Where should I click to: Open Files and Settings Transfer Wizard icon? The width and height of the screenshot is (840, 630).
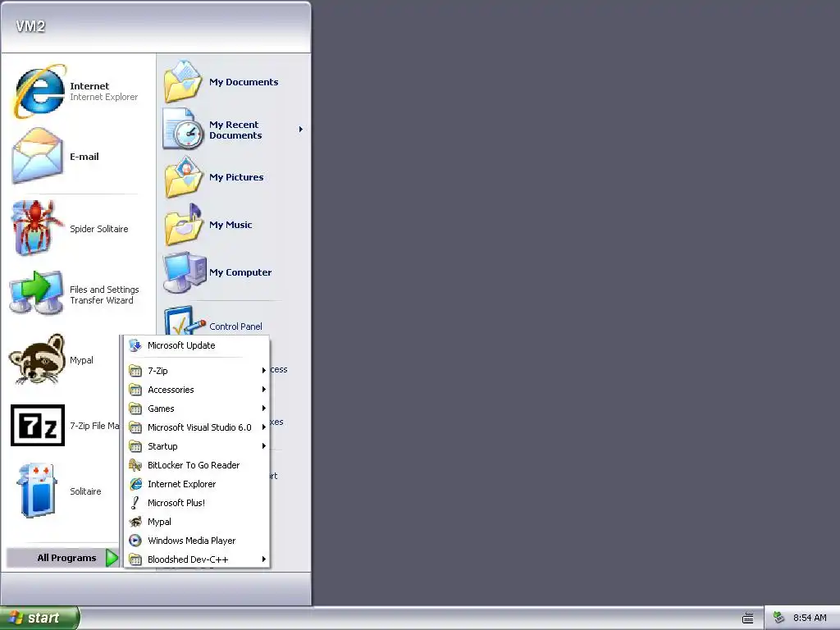36,294
